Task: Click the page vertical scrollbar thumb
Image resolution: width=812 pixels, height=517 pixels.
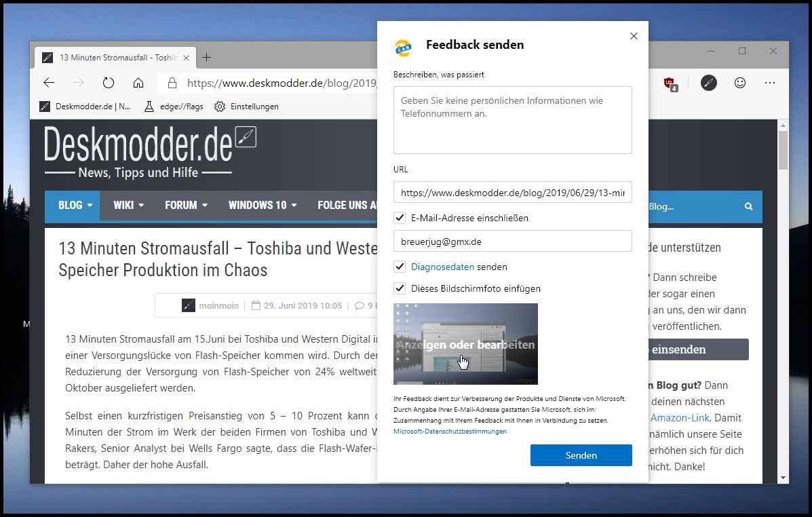Action: coord(783,150)
